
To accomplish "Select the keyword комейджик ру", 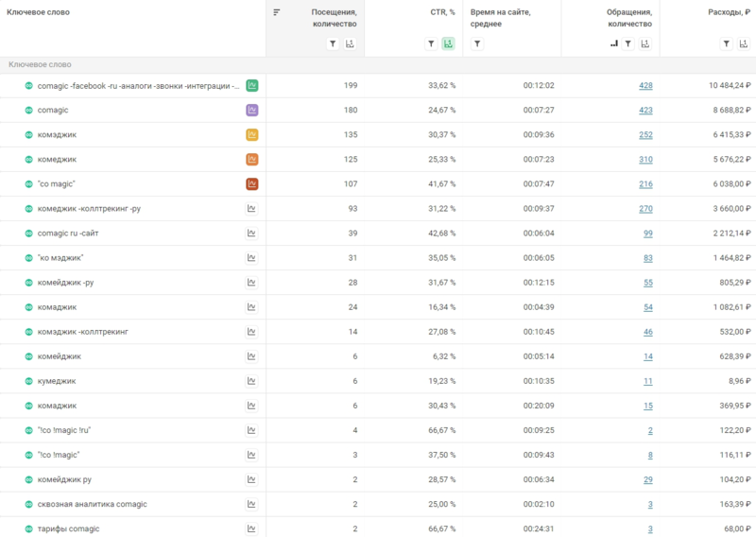I will 64,479.
